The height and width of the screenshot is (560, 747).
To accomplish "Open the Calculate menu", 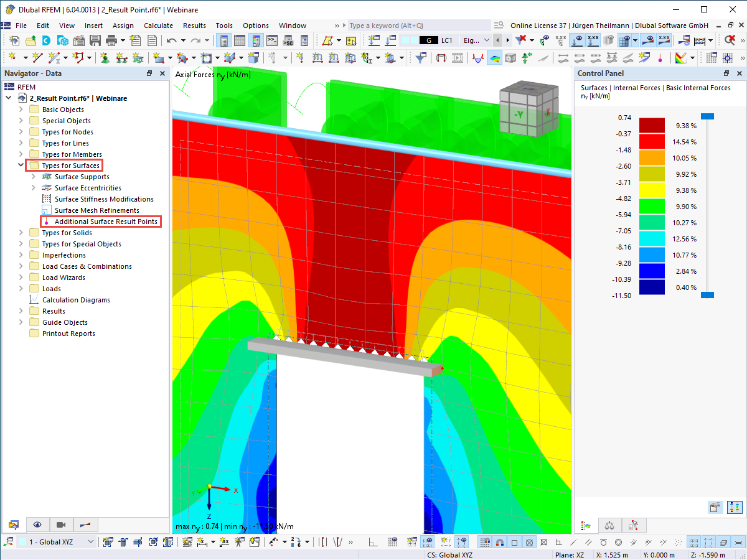I will [158, 26].
